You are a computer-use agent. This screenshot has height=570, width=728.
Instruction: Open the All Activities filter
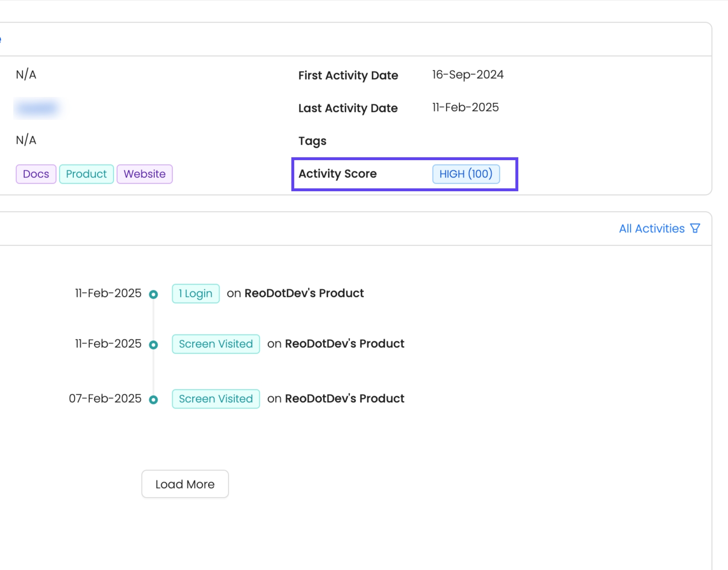tap(651, 228)
